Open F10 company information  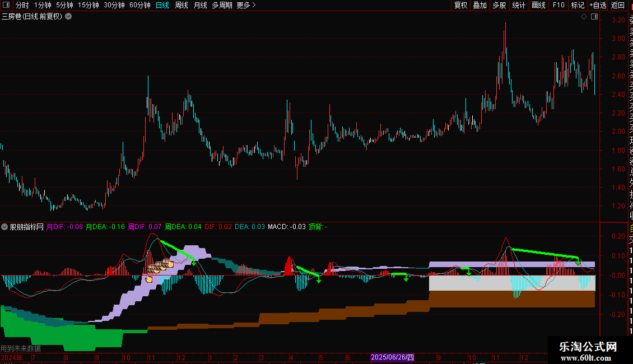coord(558,5)
